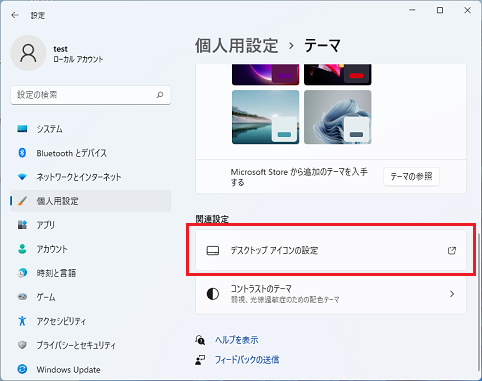Screen dimensions: 482x381
Task: Click the テーマの参照 button
Action: click(411, 176)
